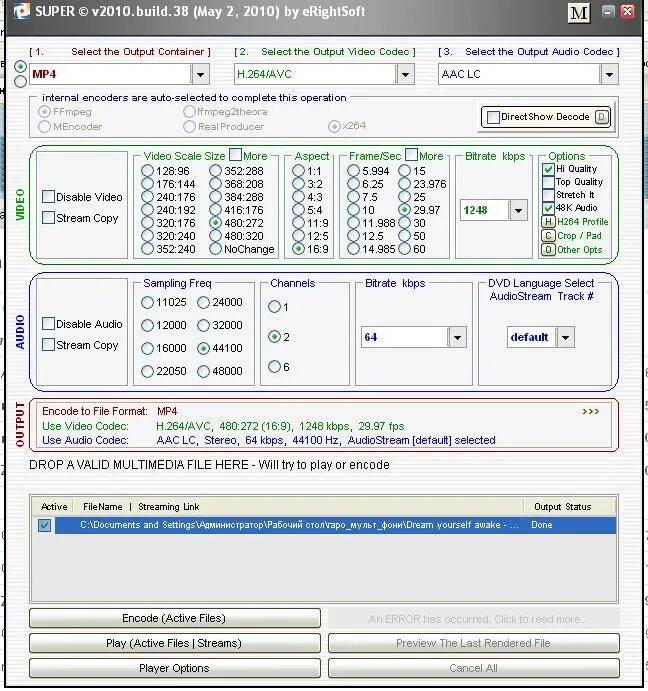
Task: Expand video bitrate 1248 dropdown
Action: tap(518, 210)
